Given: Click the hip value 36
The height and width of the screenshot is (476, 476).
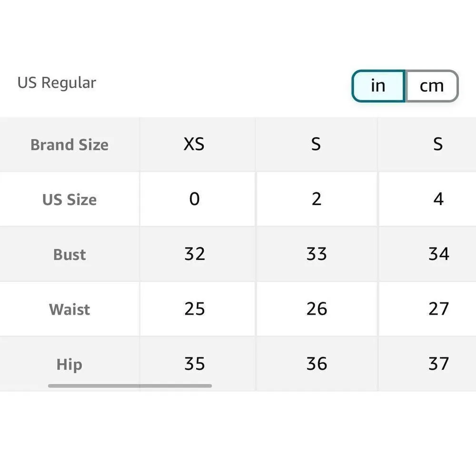Looking at the screenshot, I should [x=317, y=364].
